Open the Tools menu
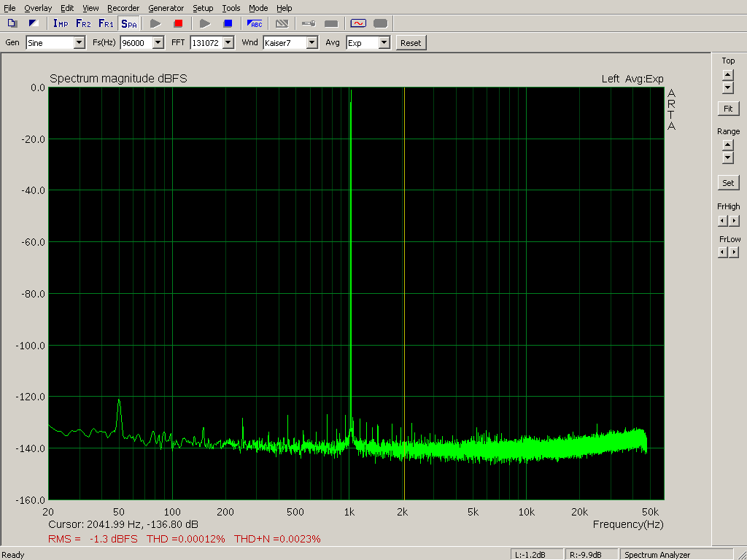The height and width of the screenshot is (560, 747). click(231, 8)
